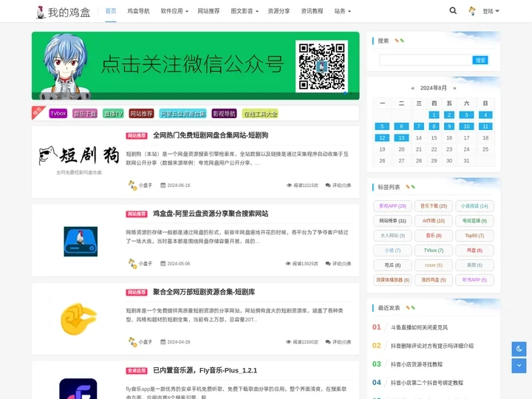Click the Top50 (7) tag

474,236
